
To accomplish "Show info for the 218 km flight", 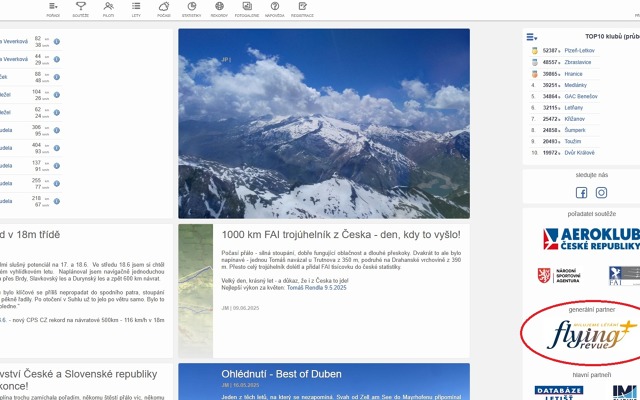I will (x=57, y=201).
